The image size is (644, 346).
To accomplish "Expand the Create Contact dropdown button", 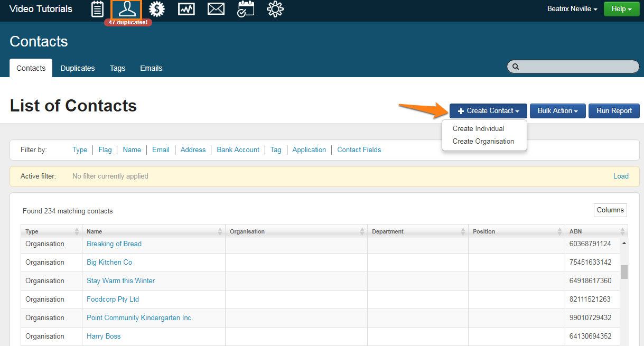I will [488, 111].
